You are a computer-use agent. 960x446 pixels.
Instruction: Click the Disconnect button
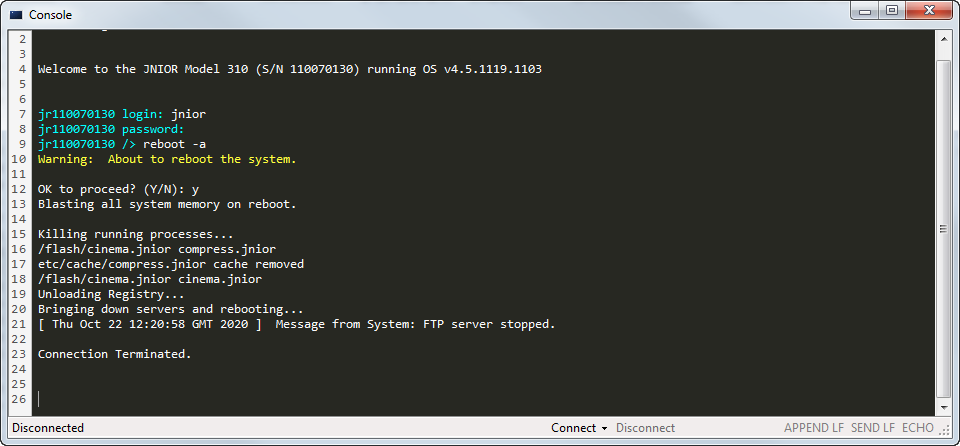coord(645,428)
